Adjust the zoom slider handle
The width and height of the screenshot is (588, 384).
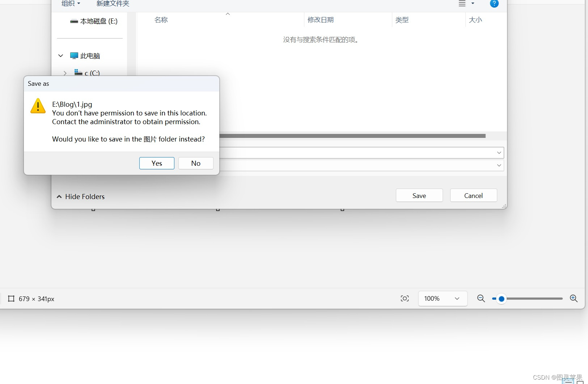coord(502,299)
